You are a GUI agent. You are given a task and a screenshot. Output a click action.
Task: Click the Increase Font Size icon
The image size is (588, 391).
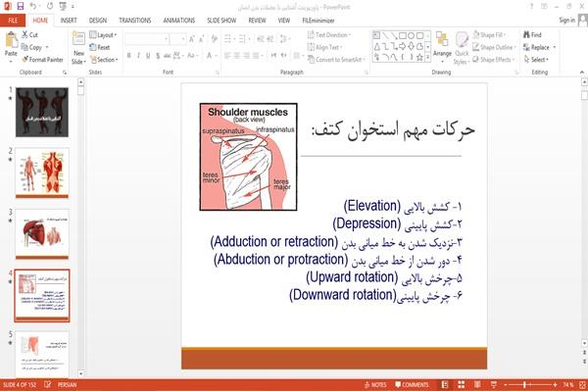click(x=192, y=39)
